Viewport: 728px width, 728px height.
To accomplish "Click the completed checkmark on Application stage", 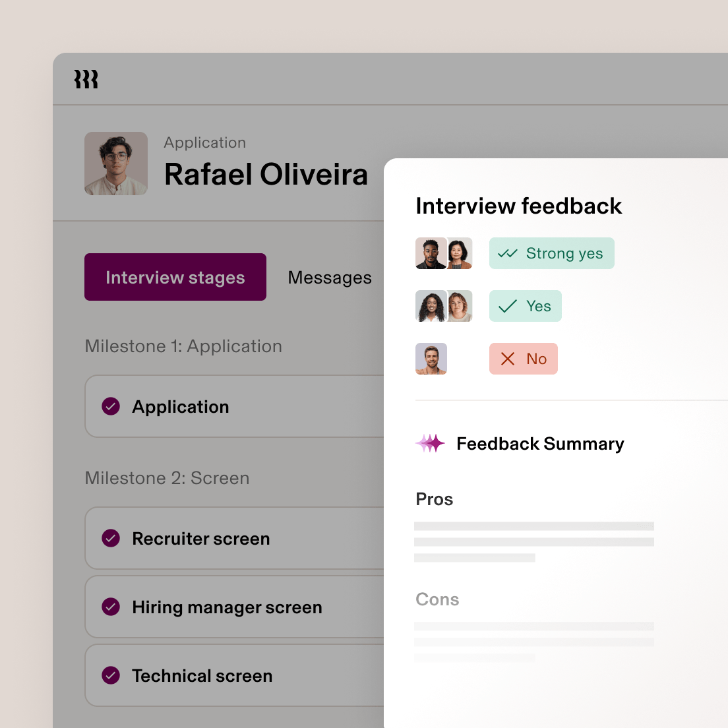I will click(111, 407).
